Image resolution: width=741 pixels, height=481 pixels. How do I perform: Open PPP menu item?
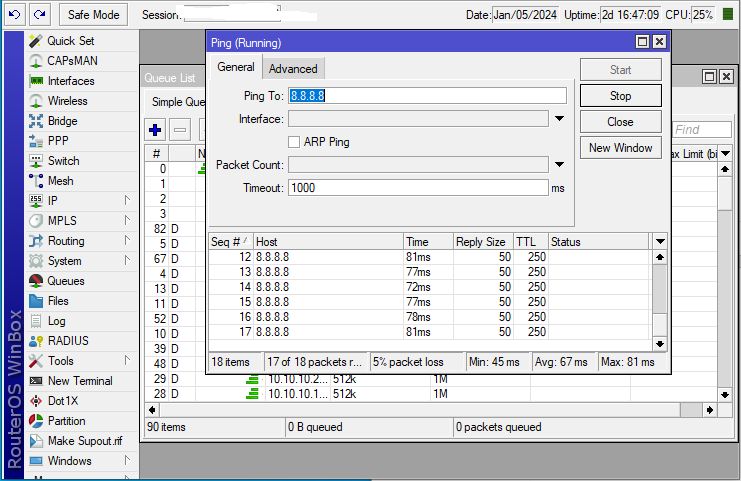(x=58, y=141)
